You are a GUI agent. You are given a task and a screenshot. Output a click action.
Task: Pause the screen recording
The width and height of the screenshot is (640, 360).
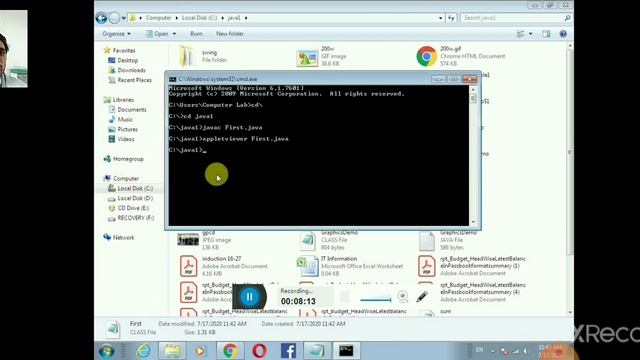coord(249,297)
